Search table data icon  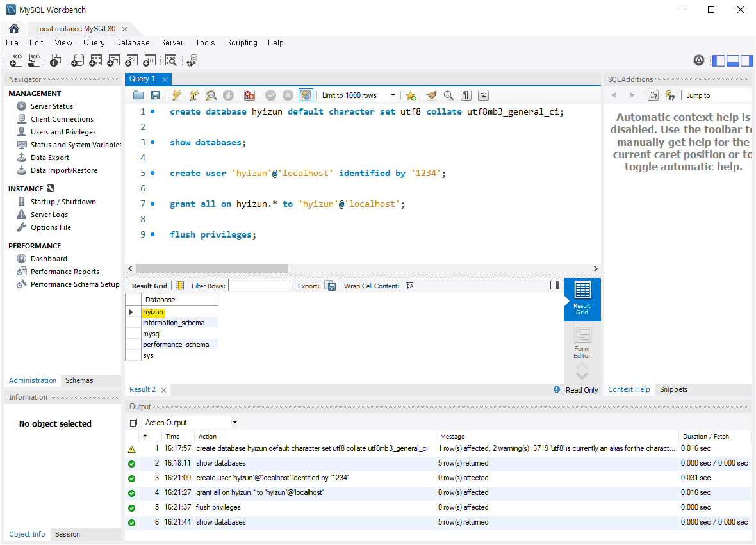tap(170, 60)
